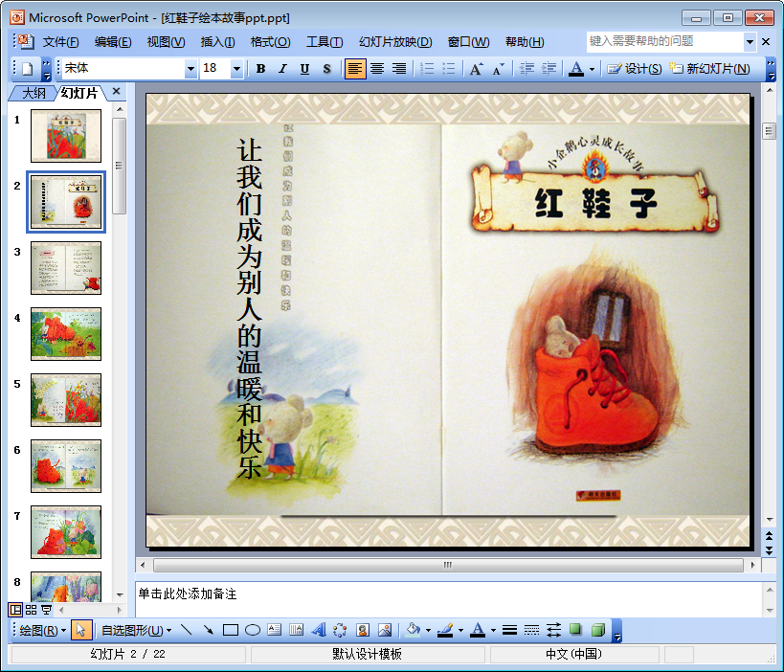Screen dimensions: 784x672
Task: Open the Arrow Style options
Action: pos(553,630)
